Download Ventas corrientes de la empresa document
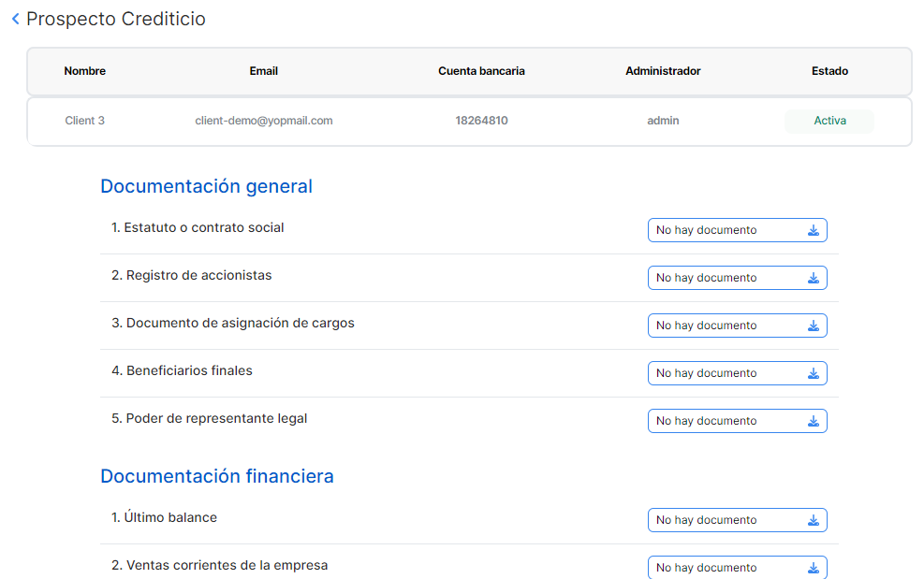 pos(813,567)
